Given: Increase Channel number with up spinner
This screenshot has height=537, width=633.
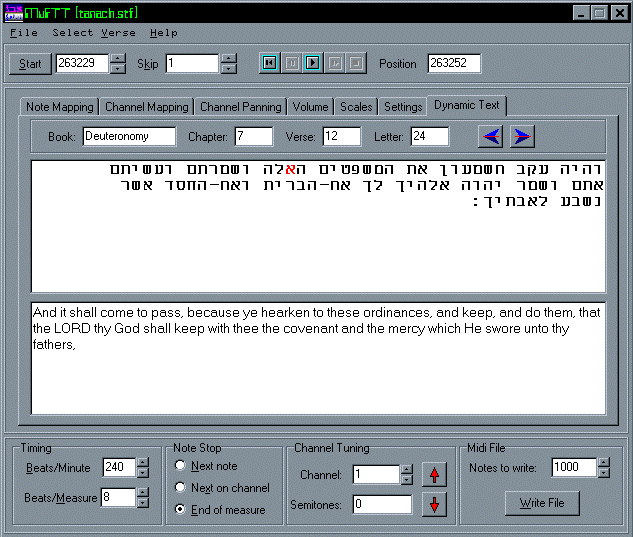Looking at the screenshot, I should click(x=407, y=470).
